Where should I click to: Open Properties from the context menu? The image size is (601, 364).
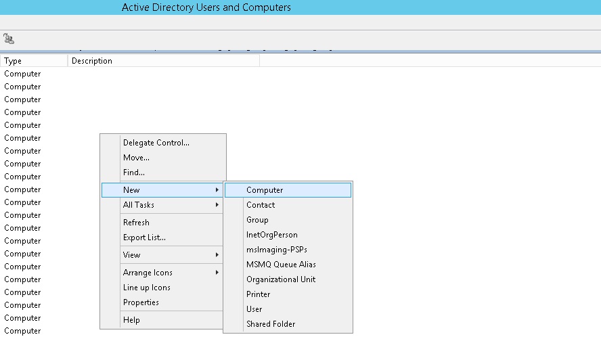[x=162, y=302]
